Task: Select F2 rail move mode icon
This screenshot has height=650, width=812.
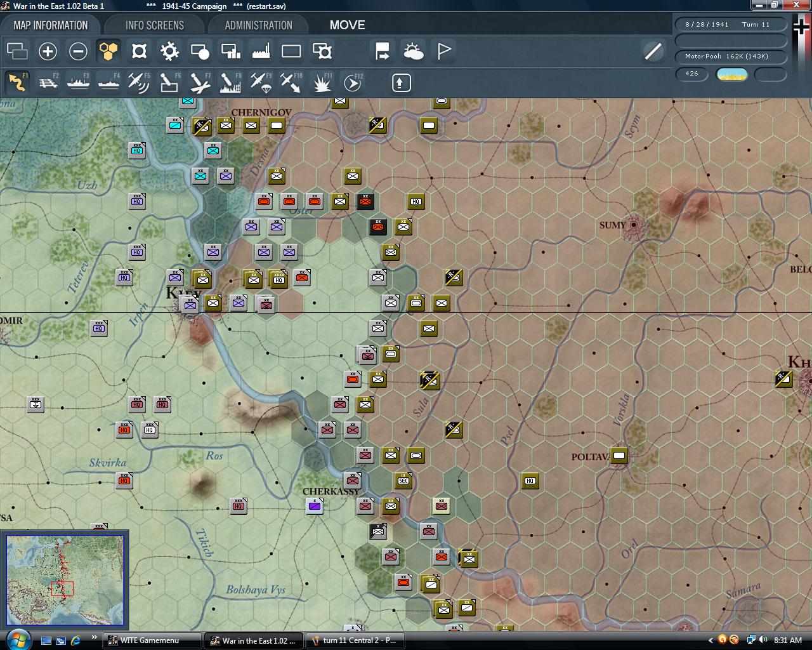Action: pos(48,83)
